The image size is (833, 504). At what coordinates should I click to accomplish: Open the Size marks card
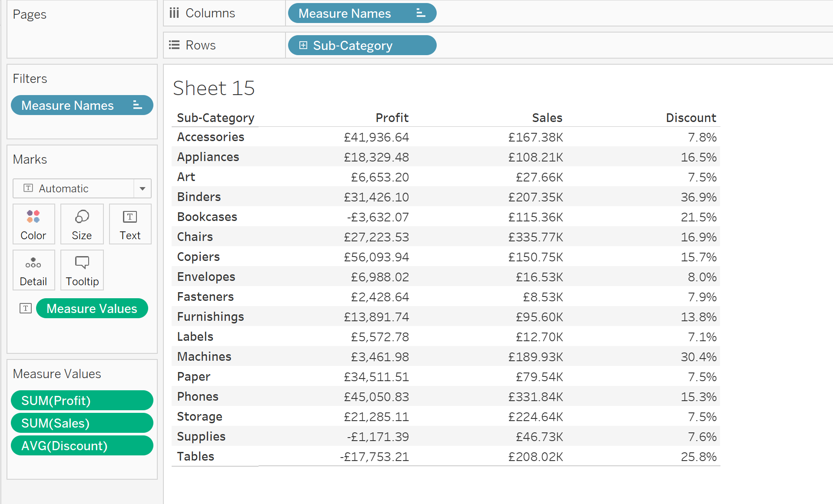(x=82, y=224)
